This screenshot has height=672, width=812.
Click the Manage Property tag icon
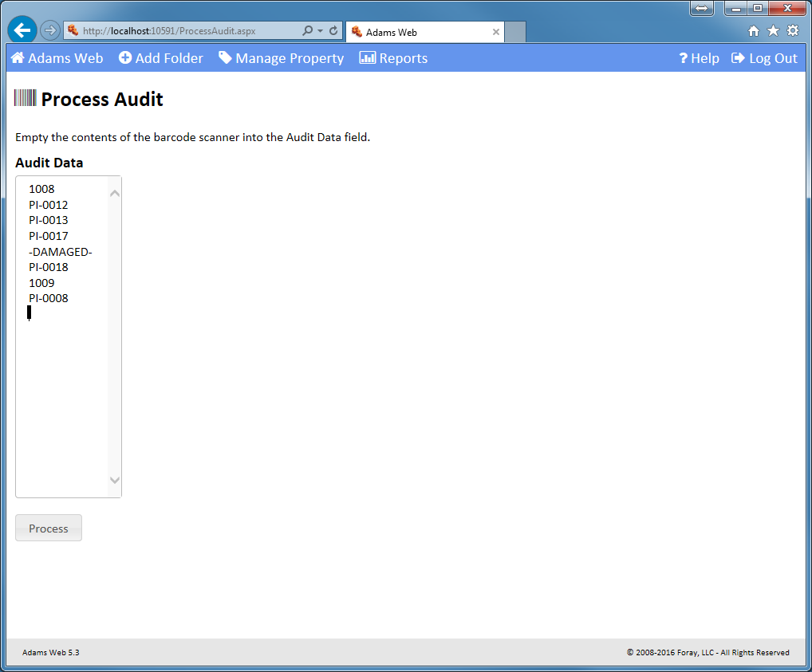coord(226,58)
